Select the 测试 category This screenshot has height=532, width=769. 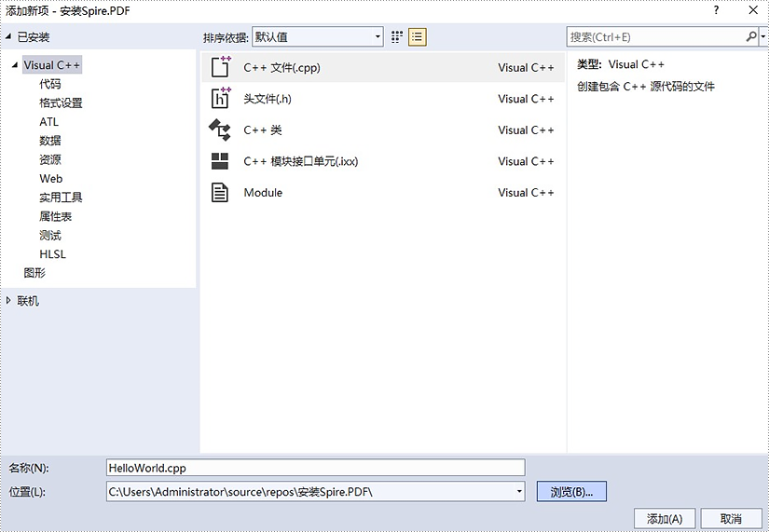tap(50, 236)
